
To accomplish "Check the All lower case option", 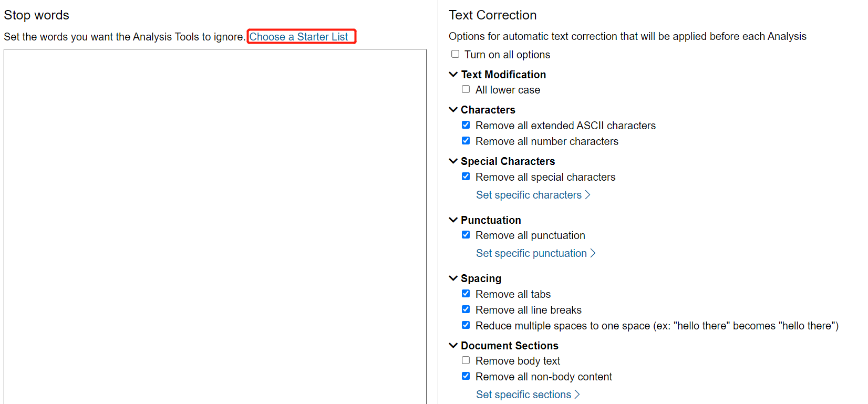I will [466, 89].
